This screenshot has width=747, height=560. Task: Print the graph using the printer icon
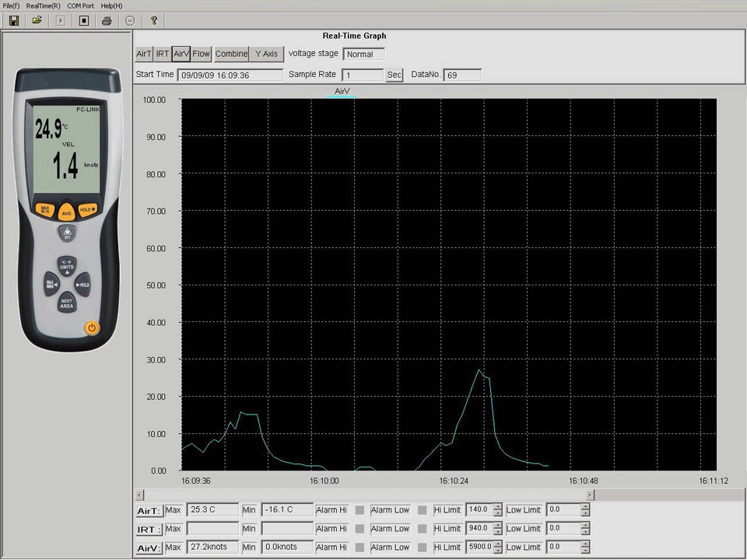107,20
